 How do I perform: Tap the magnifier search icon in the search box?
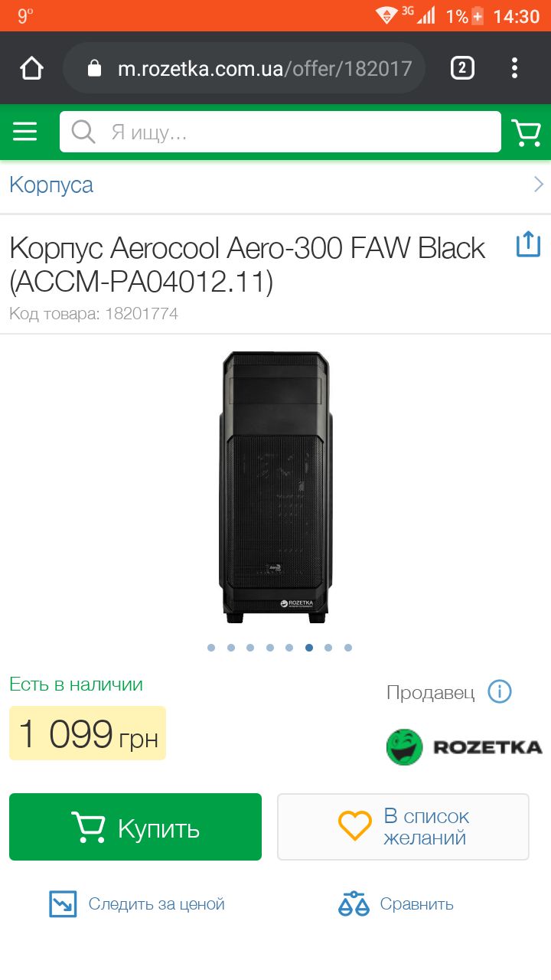pyautogui.click(x=83, y=132)
